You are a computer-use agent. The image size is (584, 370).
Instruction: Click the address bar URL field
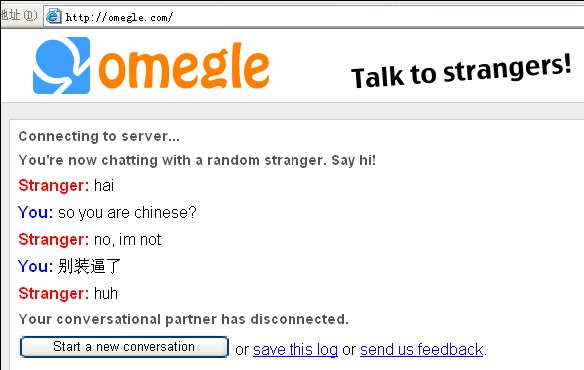coord(314,17)
